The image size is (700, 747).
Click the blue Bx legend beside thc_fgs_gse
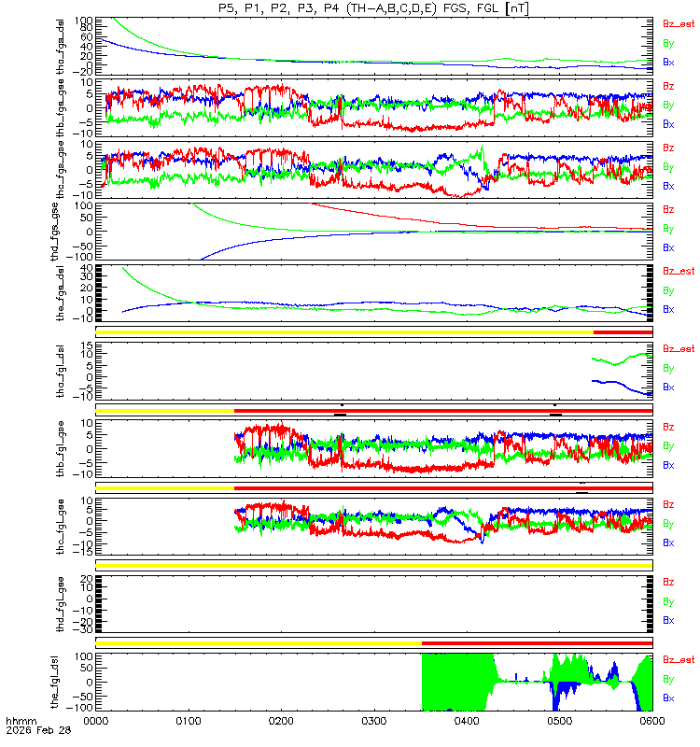668,186
